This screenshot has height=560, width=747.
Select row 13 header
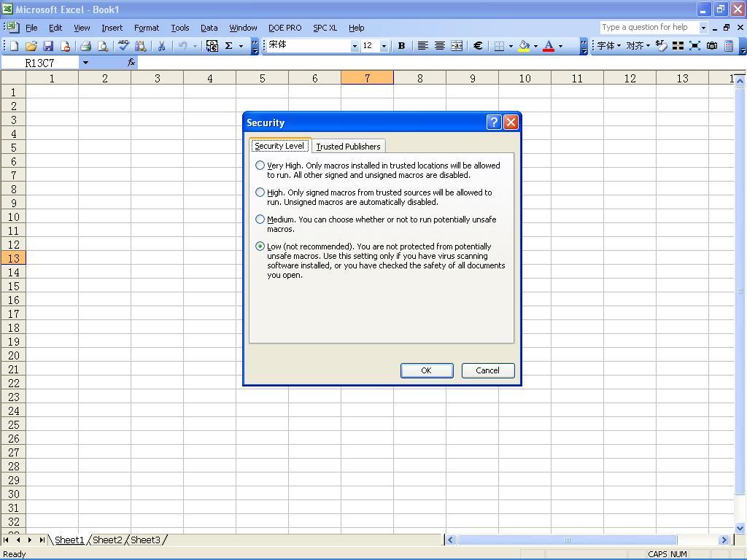click(13, 258)
